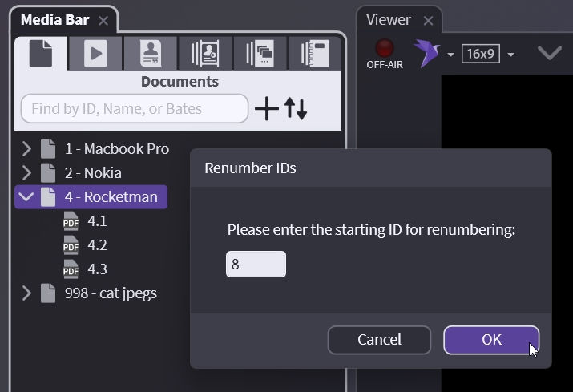Click the up-down arrows sort icon
This screenshot has width=573, height=392.
pyautogui.click(x=296, y=109)
